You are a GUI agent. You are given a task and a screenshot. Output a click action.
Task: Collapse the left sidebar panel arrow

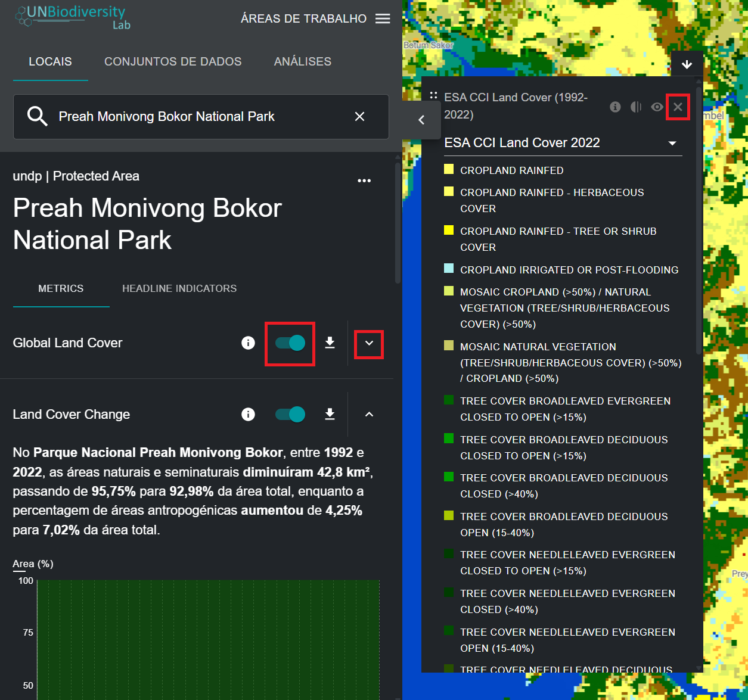[421, 120]
